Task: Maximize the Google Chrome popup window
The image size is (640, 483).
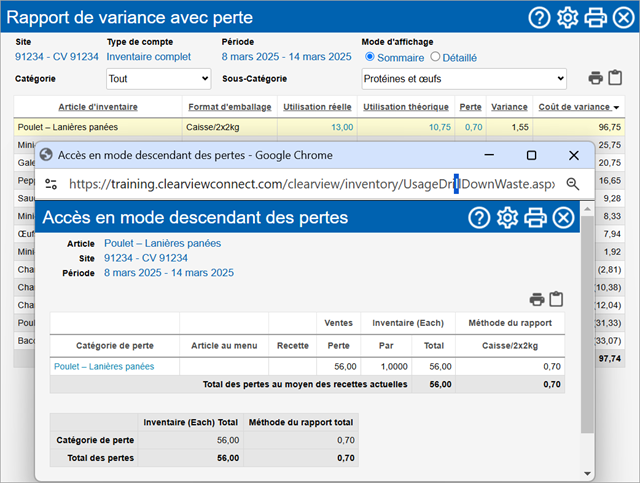Action: (x=531, y=155)
